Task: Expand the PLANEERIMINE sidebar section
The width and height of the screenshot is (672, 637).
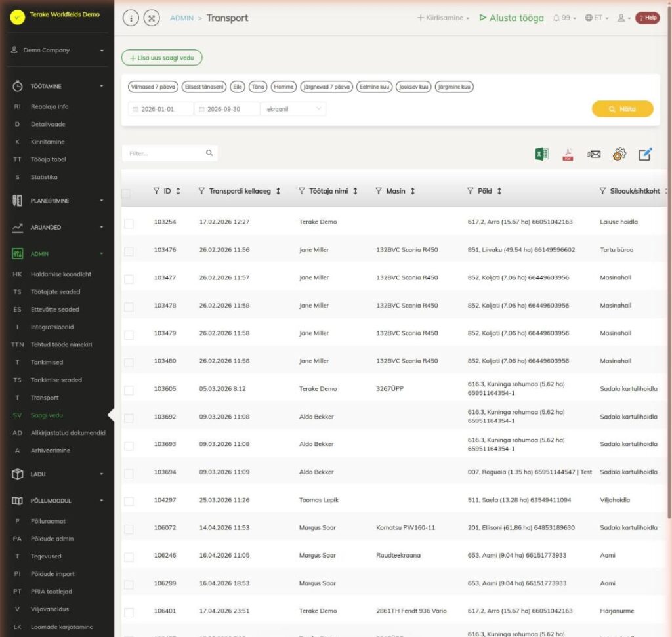Action: 58,201
